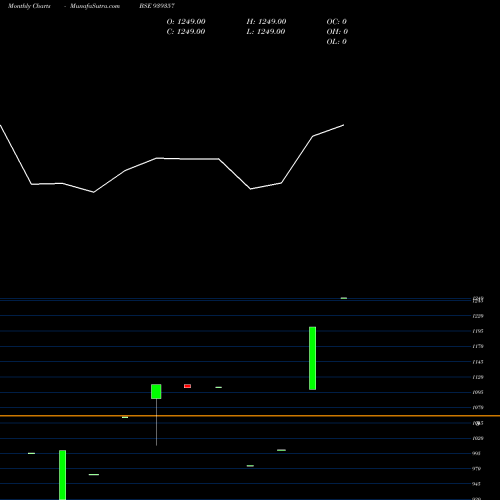Click the latest small candle at 1249
Image resolution: width=500 pixels, height=500 pixels.
tap(344, 298)
